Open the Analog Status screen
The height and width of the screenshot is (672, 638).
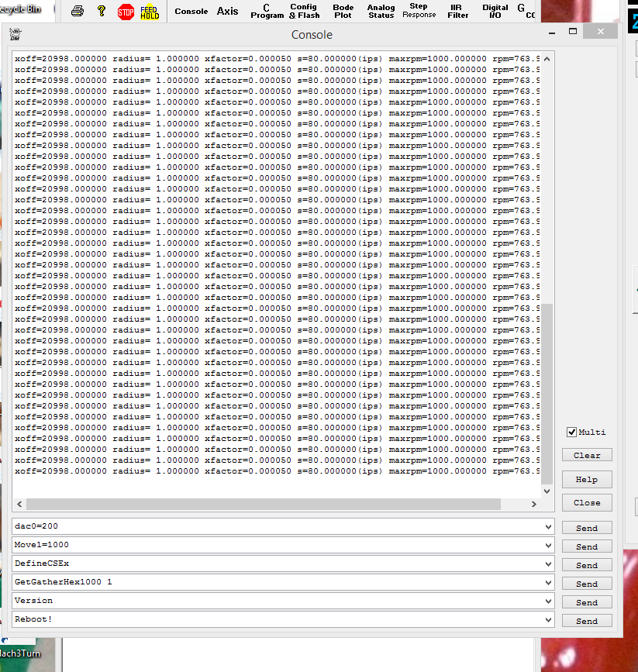(381, 11)
